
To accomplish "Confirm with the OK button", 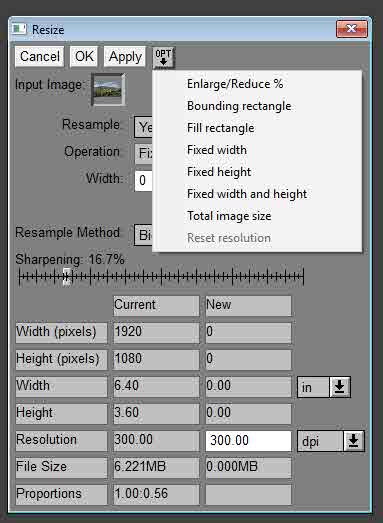I will point(84,56).
